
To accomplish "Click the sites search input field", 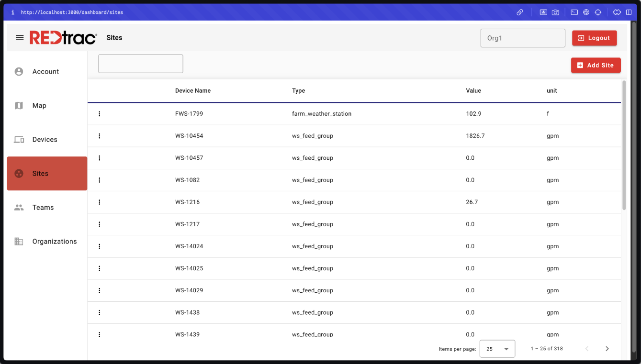I will (x=141, y=64).
